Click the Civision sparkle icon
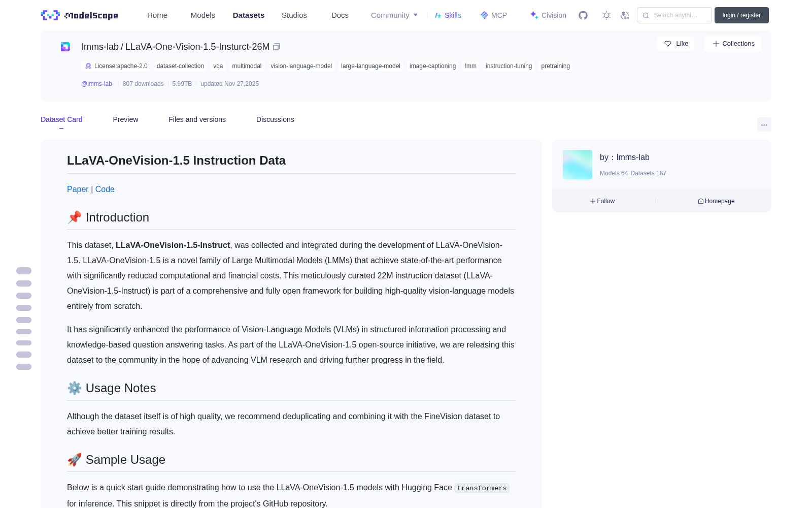This screenshot has width=812, height=508. click(x=534, y=15)
